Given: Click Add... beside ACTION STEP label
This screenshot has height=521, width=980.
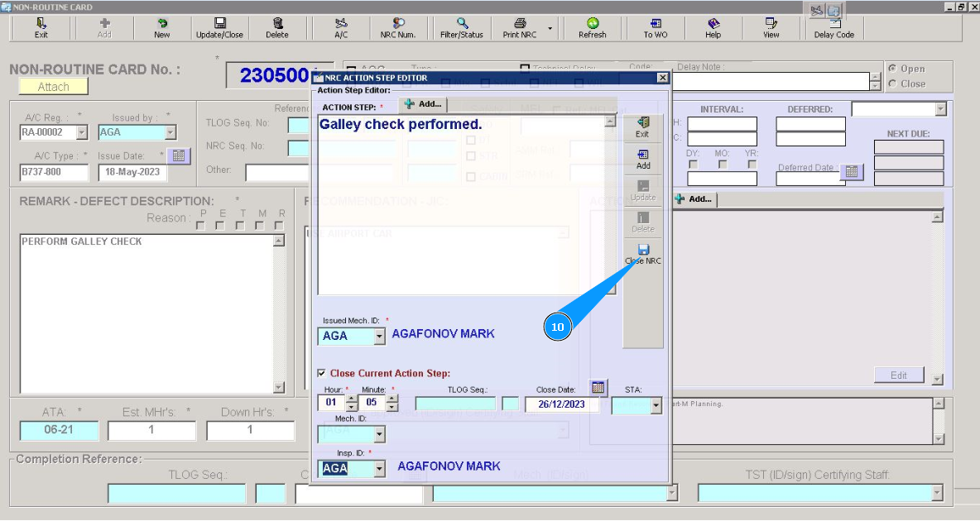Looking at the screenshot, I should pos(423,104).
